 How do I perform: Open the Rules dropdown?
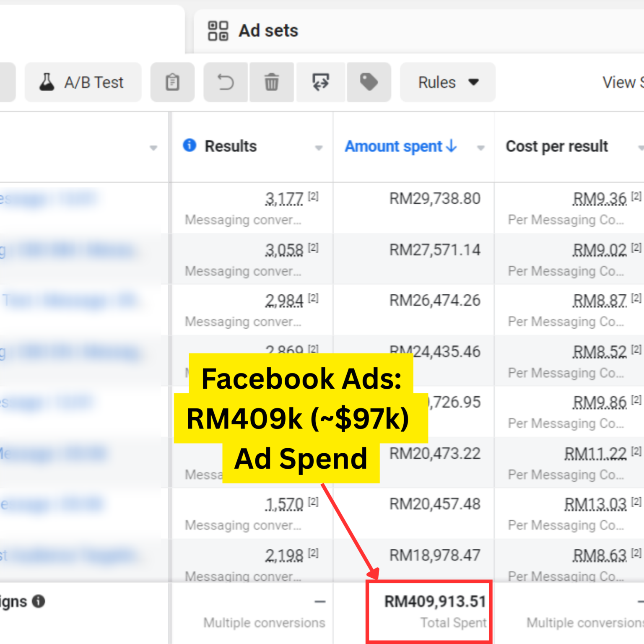pos(447,82)
